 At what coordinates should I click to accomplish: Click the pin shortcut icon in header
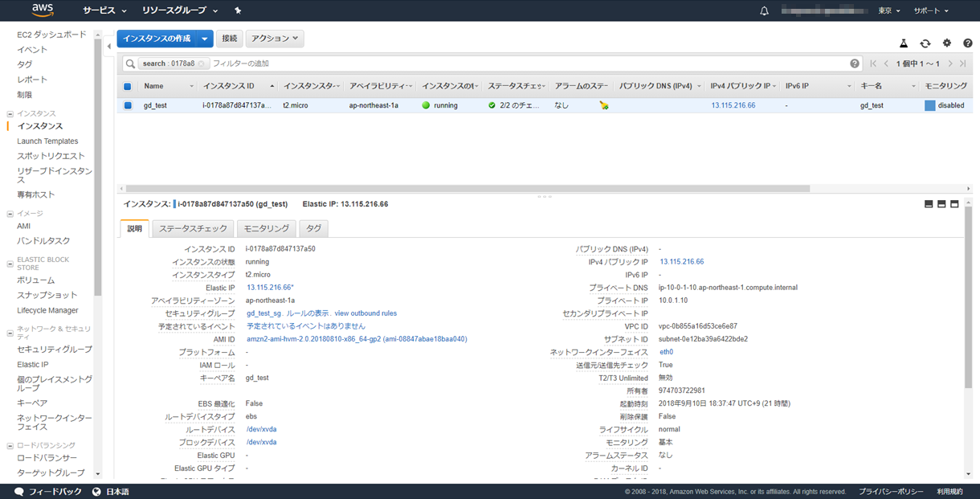(238, 11)
